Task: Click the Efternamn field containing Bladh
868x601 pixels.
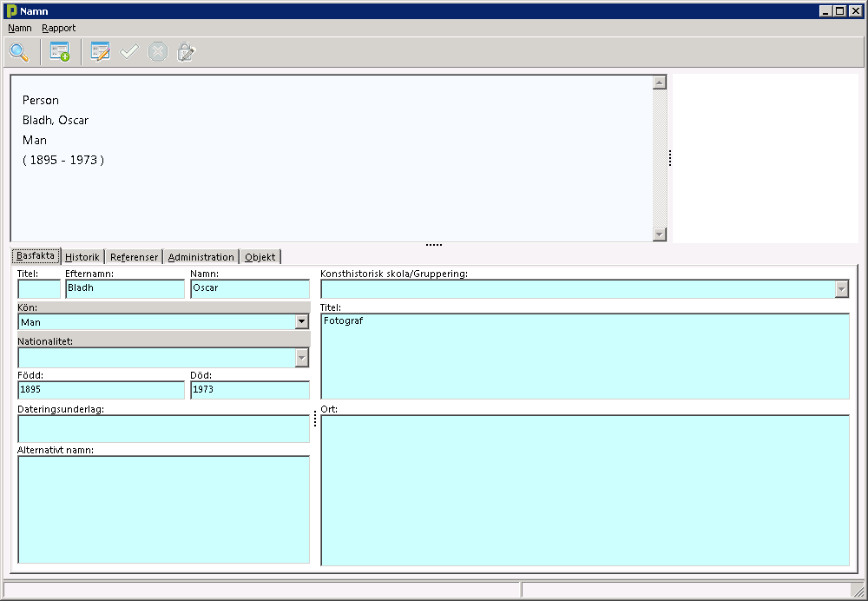Action: pyautogui.click(x=124, y=288)
